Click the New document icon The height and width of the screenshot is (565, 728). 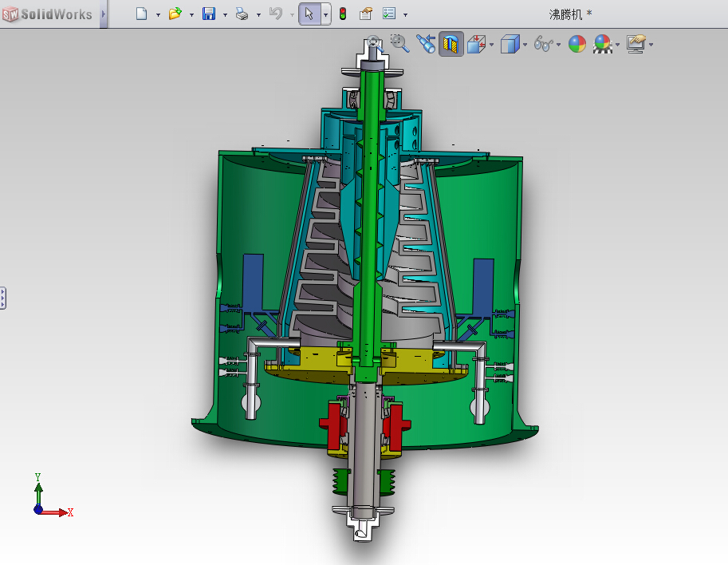coord(142,14)
